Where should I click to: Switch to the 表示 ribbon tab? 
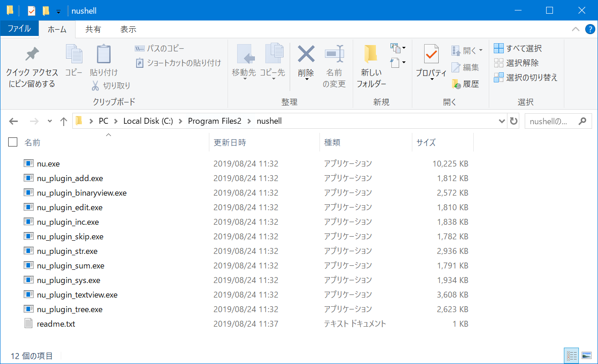pos(127,29)
